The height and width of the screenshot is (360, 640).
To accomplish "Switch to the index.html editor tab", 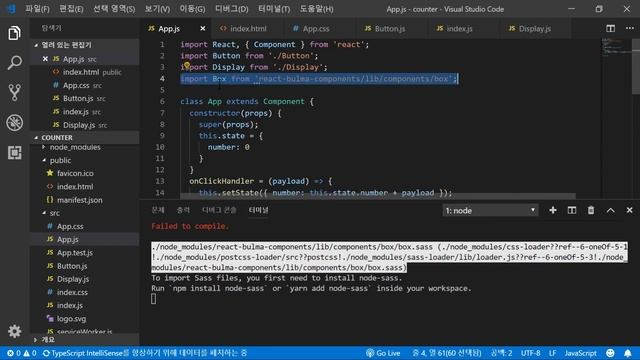I will coord(248,29).
